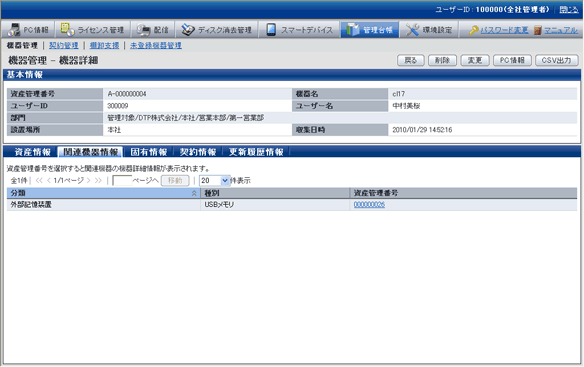Select the A-000000004 asset number value

click(127, 94)
